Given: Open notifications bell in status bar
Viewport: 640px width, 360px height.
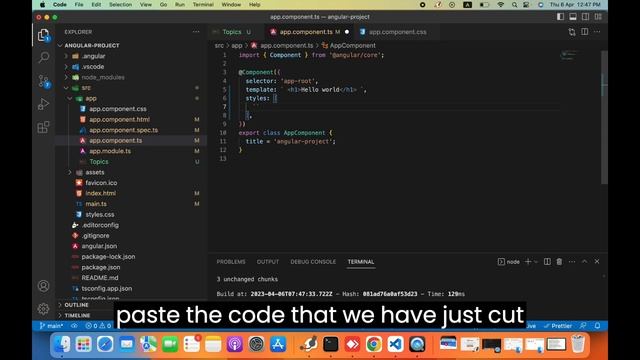Looking at the screenshot, I should click(598, 326).
